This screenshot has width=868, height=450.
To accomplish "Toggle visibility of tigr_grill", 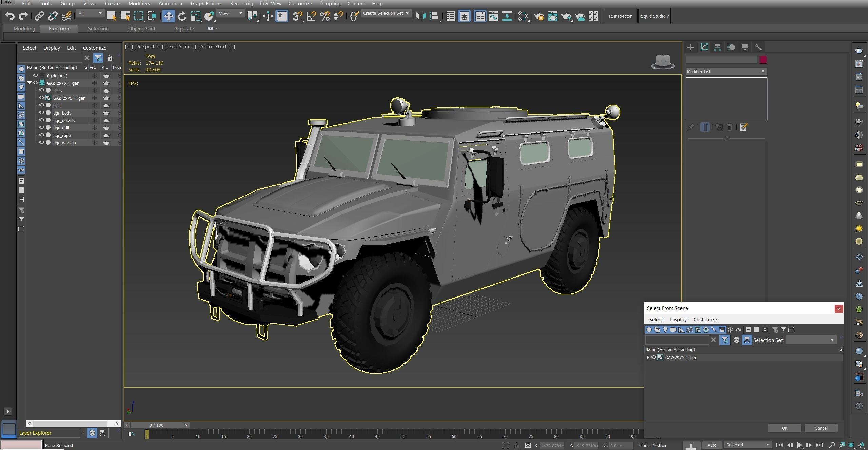I will pos(41,128).
